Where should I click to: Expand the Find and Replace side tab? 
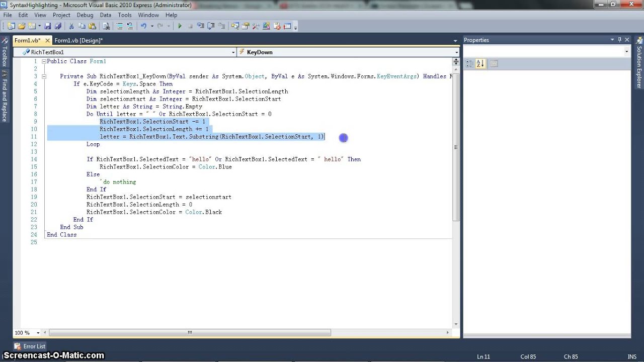tap(5, 97)
